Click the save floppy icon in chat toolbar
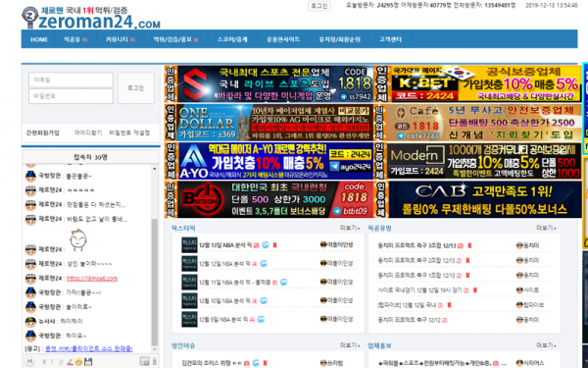 (88, 362)
